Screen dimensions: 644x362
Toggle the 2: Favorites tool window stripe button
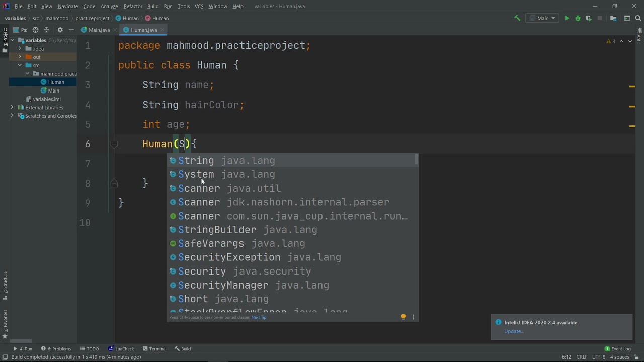point(5,324)
